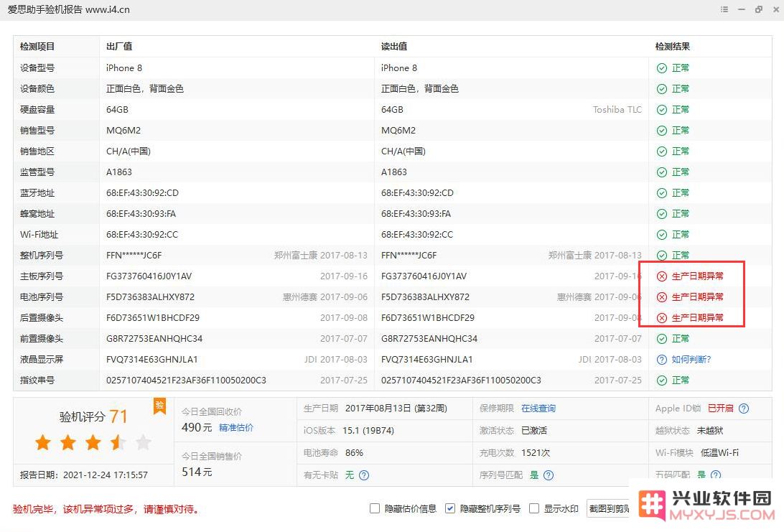Click the 514元 sale price
Image resolution: width=784 pixels, height=532 pixels.
(197, 472)
